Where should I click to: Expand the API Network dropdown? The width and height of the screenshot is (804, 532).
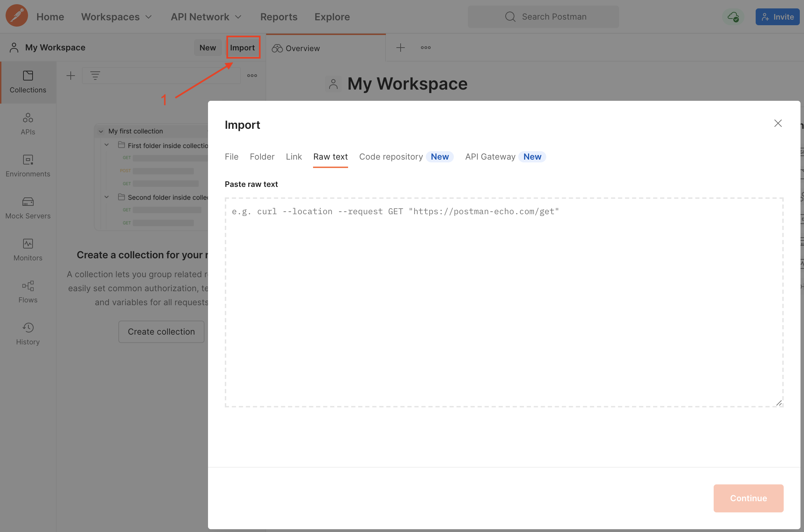tap(206, 17)
